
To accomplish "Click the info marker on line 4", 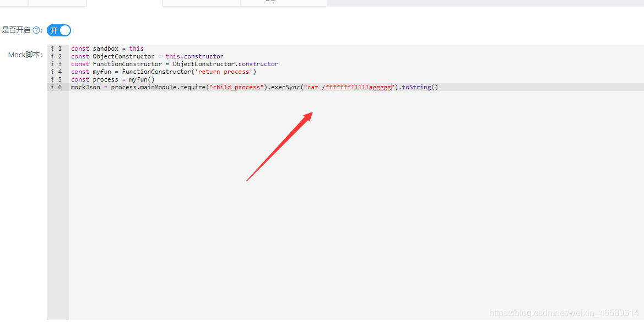I will coord(52,72).
